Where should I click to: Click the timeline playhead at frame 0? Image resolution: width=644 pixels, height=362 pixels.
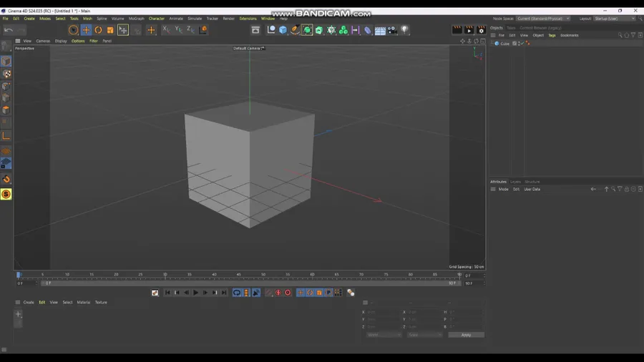(x=19, y=275)
